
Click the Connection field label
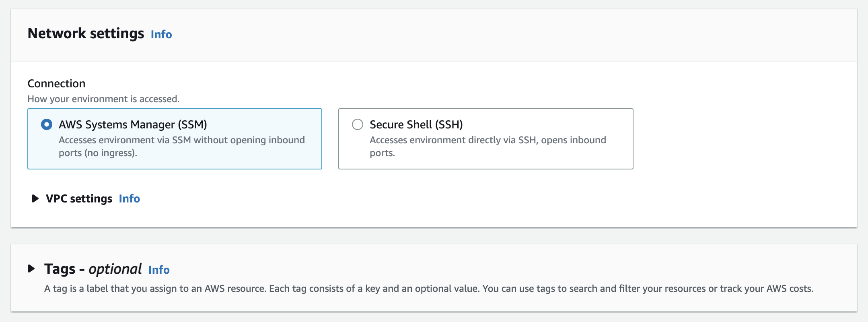pos(56,83)
